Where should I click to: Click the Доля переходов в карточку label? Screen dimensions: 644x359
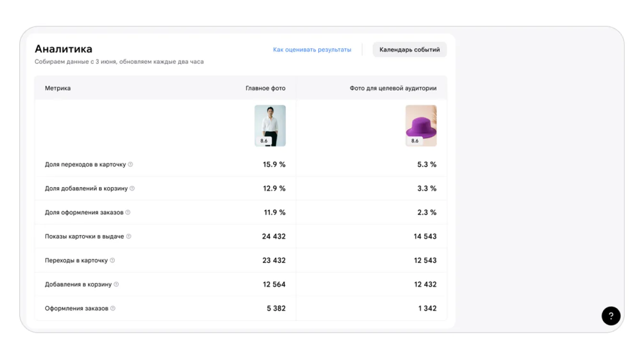85,164
